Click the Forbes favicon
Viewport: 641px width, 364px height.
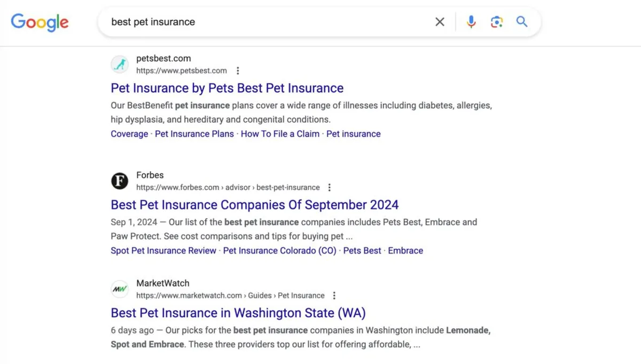[x=120, y=181]
